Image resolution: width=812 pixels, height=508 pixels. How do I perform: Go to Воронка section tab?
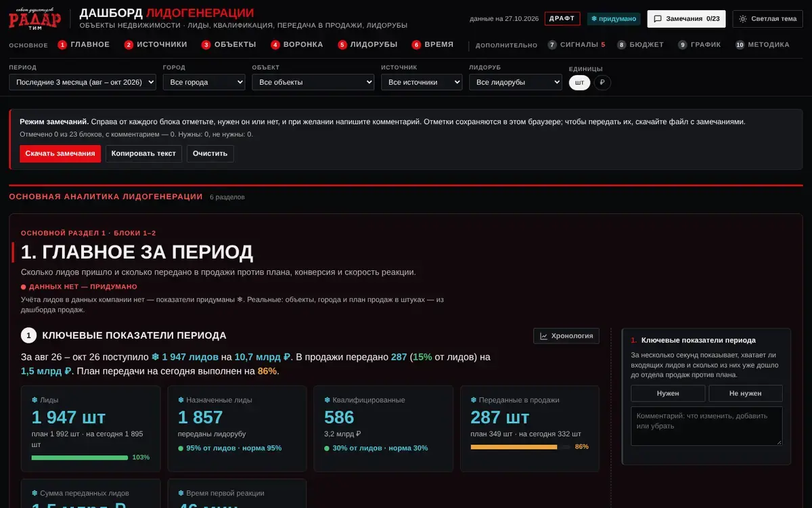[x=297, y=45]
